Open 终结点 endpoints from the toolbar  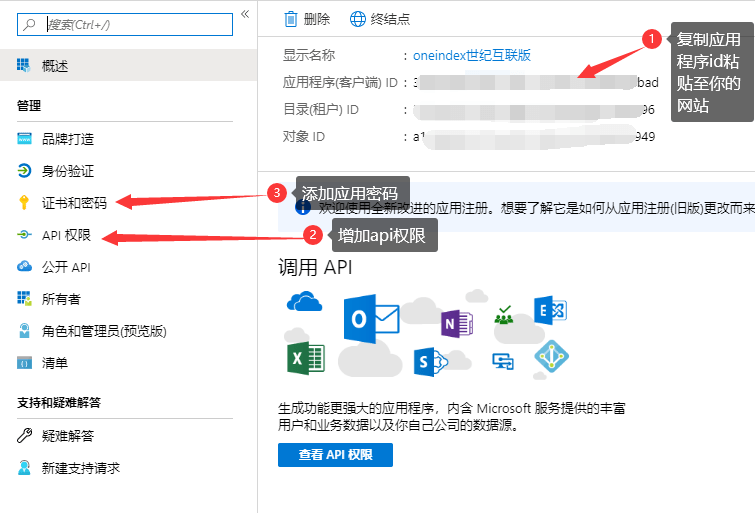coord(380,19)
